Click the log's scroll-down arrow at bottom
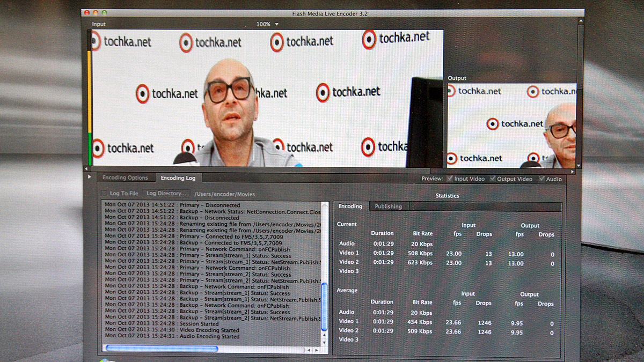This screenshot has height=362, width=644. 324,341
